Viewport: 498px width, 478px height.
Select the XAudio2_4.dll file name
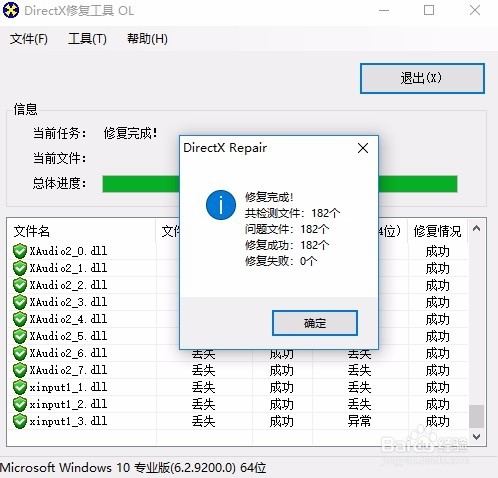coord(68,319)
